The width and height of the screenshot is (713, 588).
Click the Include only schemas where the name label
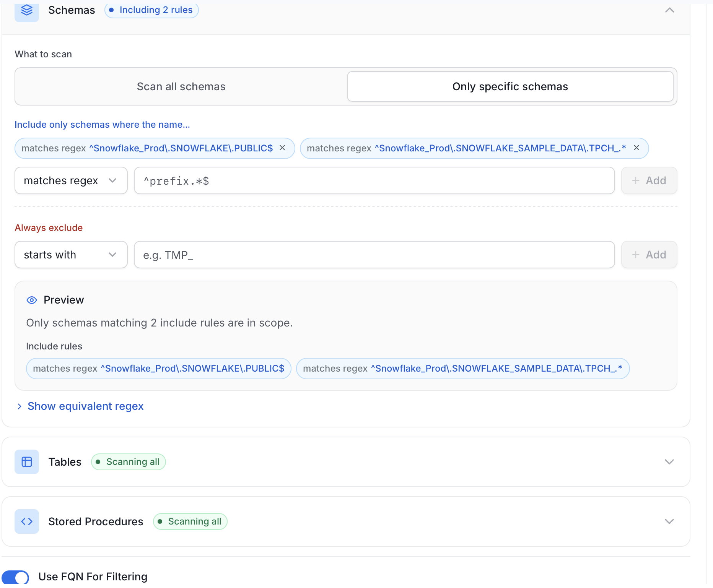point(102,125)
